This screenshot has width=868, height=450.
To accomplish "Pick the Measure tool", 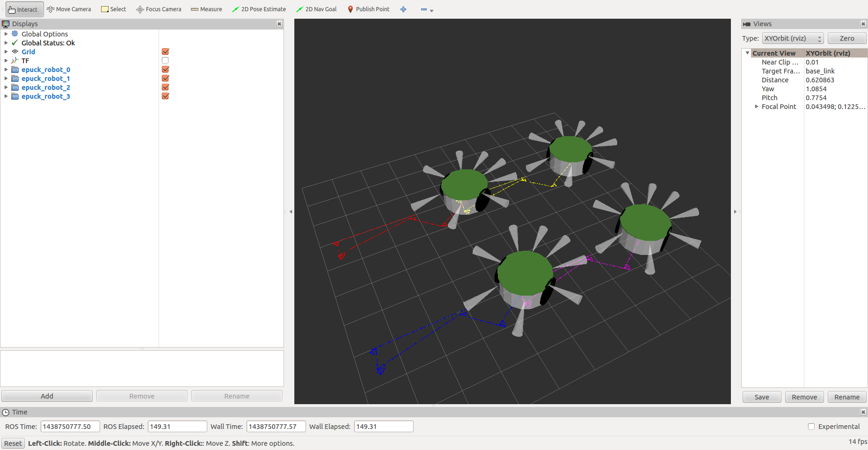I will pos(206,9).
